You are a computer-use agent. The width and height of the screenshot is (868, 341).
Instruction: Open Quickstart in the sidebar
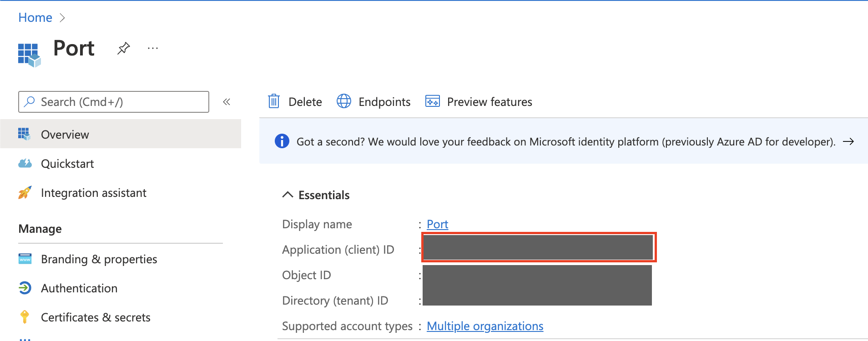point(67,164)
